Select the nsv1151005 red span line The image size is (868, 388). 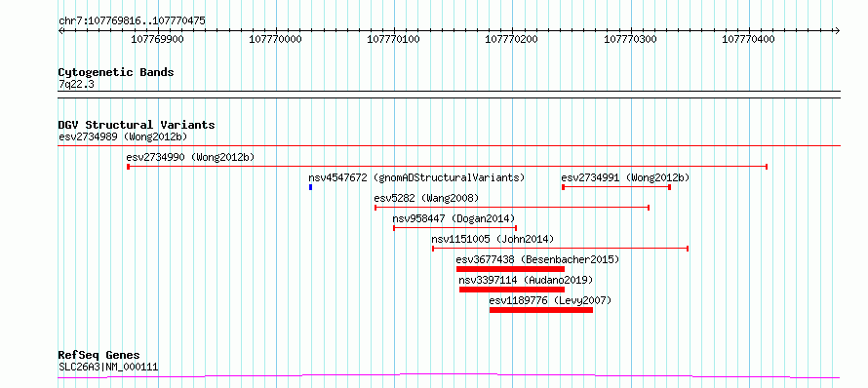(x=560, y=249)
